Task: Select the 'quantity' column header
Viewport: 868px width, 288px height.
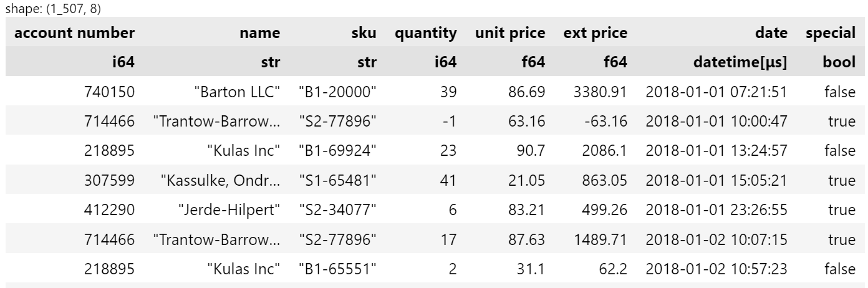Action: (x=425, y=32)
